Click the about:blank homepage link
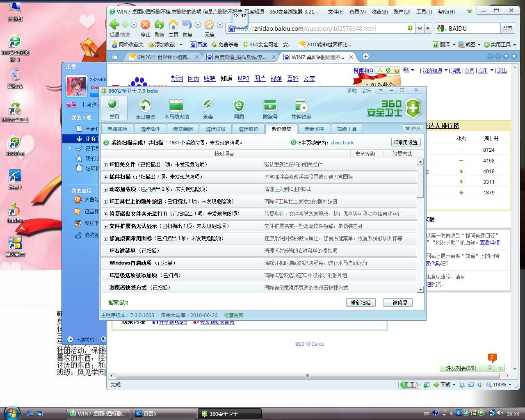This screenshot has height=420, width=525. [342, 143]
